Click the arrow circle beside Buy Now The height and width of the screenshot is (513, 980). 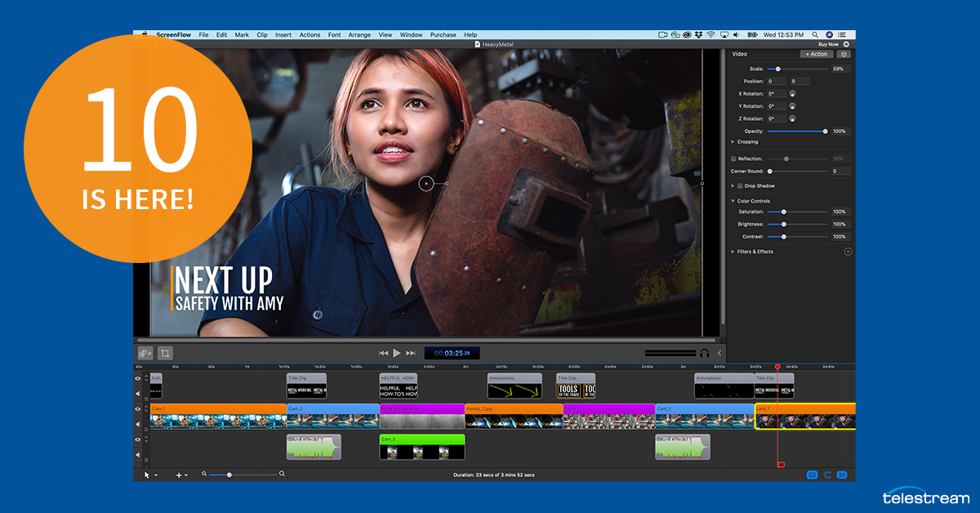coord(847,44)
